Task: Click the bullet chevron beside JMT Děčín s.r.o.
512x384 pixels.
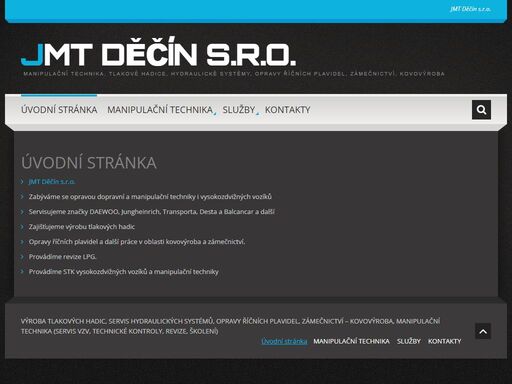Action: point(22,182)
